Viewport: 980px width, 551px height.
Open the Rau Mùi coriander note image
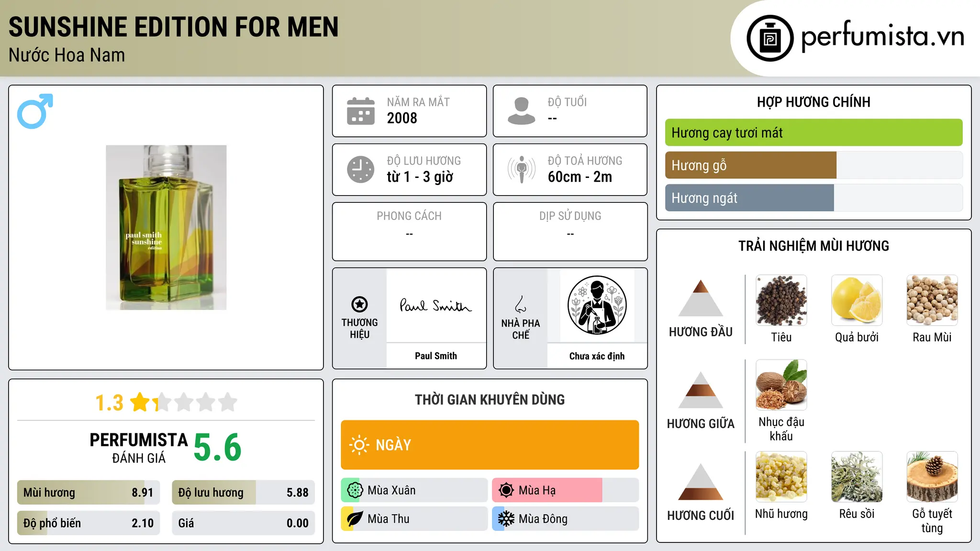point(932,300)
